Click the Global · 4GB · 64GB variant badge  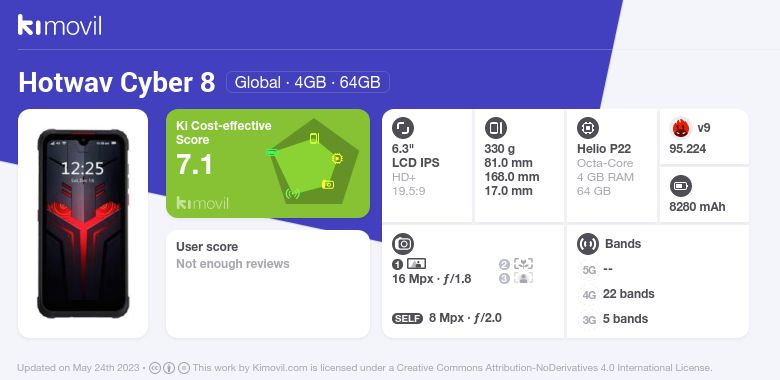pyautogui.click(x=307, y=82)
